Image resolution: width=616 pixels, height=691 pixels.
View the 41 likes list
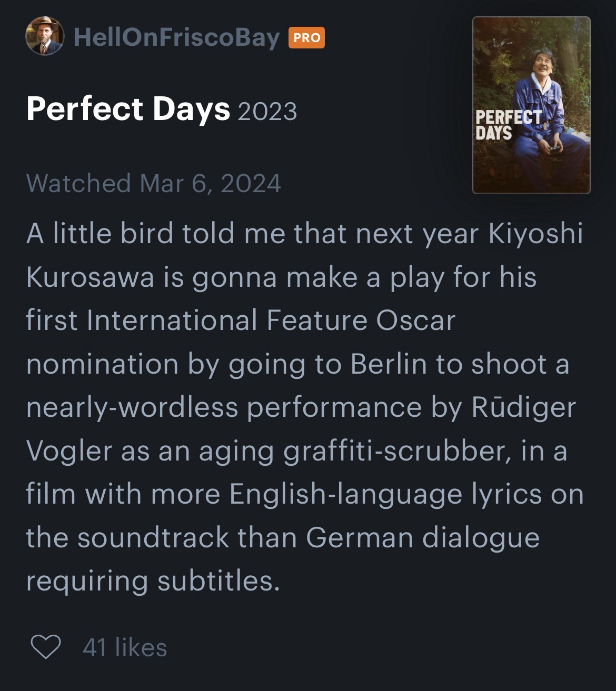[x=125, y=647]
